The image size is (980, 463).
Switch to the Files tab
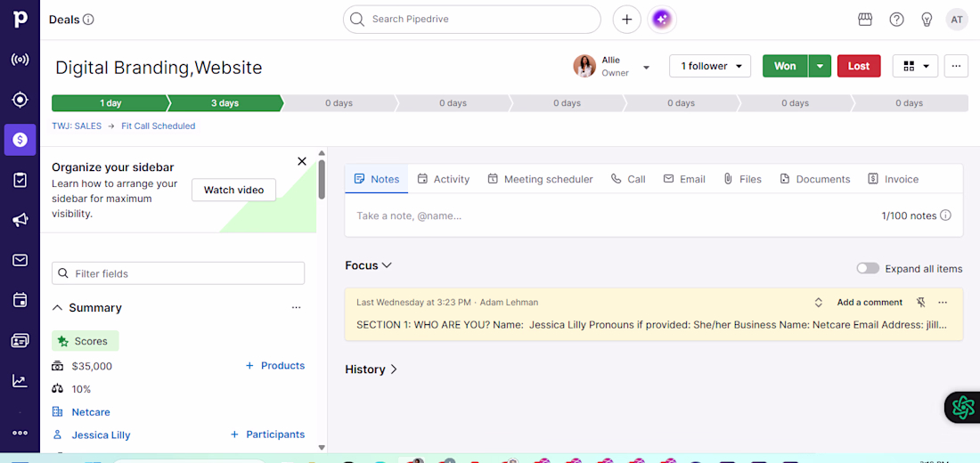742,179
